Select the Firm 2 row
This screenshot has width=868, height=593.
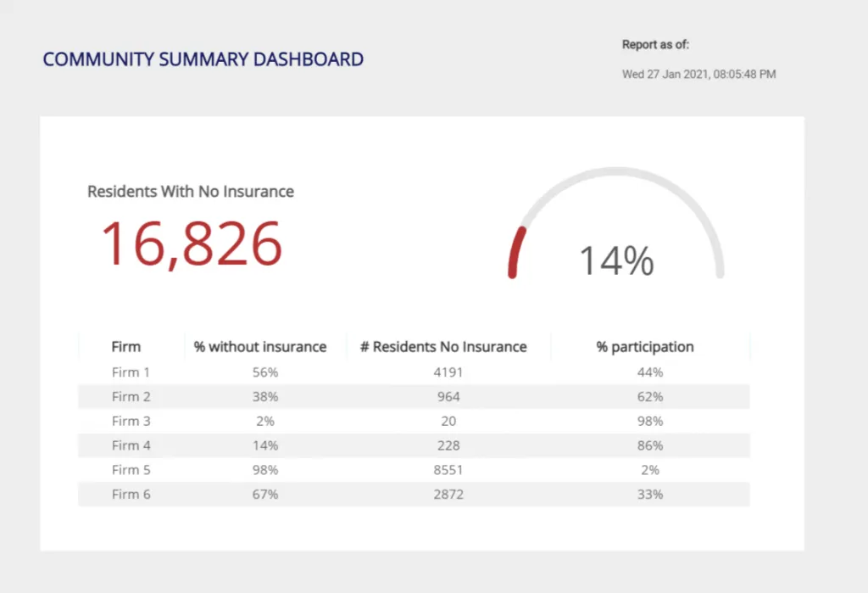click(x=414, y=397)
